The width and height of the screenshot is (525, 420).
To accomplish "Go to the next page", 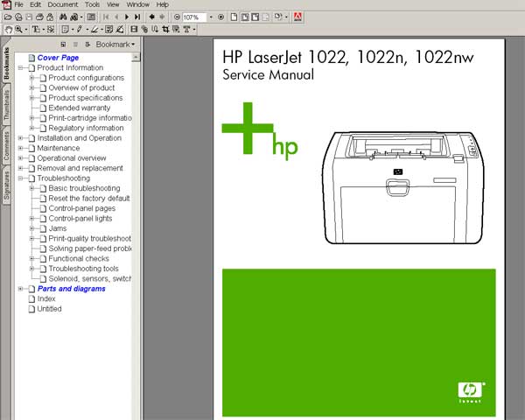I will click(x=127, y=17).
